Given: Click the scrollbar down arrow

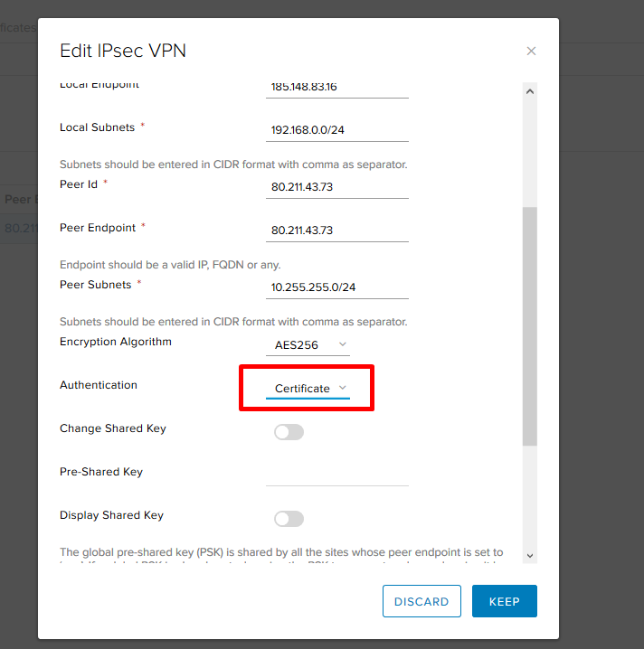Looking at the screenshot, I should pos(530,556).
